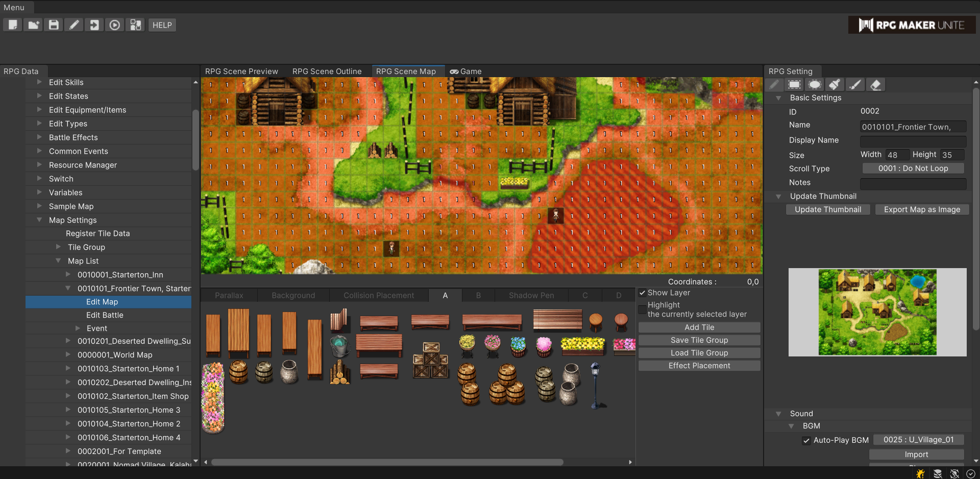Collapse the Map List tree item

pos(58,261)
